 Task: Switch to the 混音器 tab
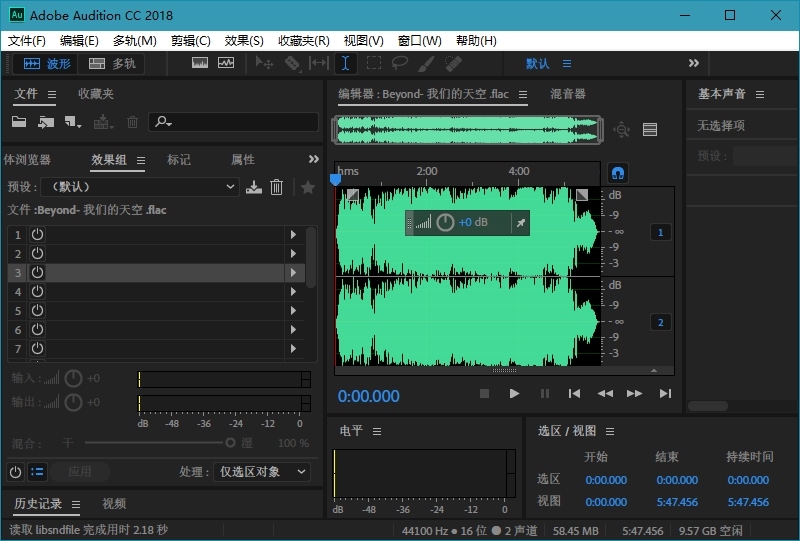(x=568, y=94)
